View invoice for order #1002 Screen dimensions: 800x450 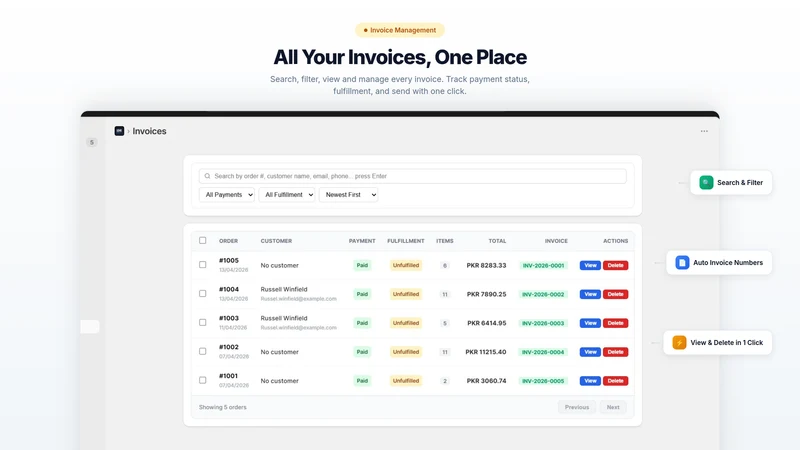click(x=590, y=352)
